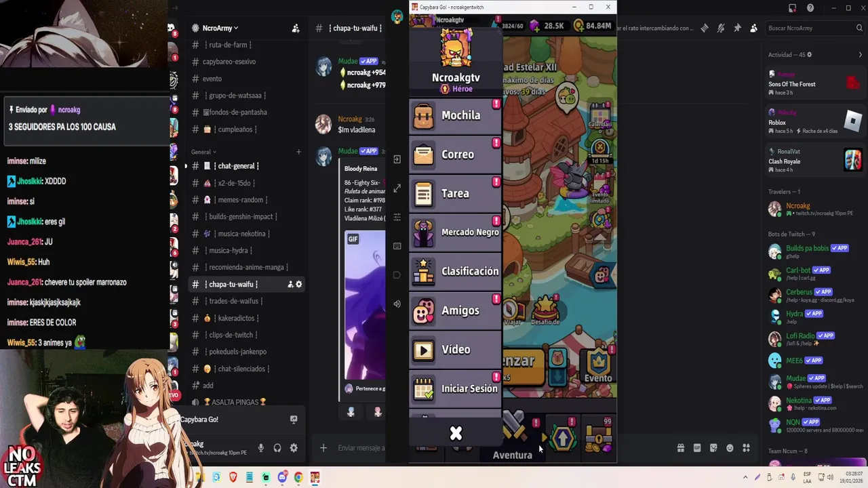Open treasure chest tab showing 99
Viewport: 868px width, 488px height.
(599, 438)
